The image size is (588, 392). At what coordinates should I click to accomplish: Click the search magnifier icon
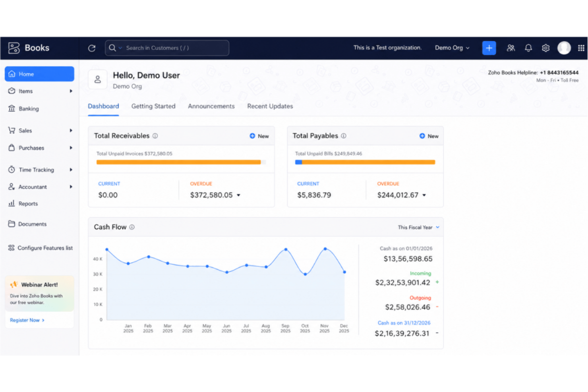[x=112, y=48]
